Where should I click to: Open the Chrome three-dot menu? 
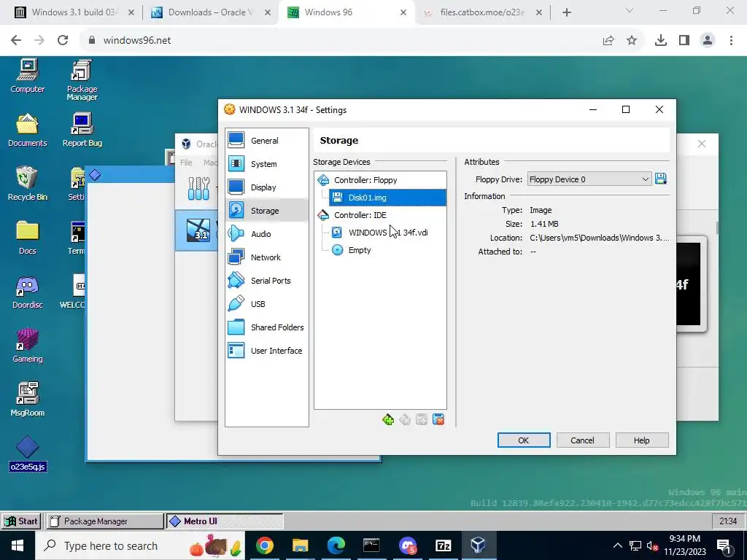[x=731, y=41]
